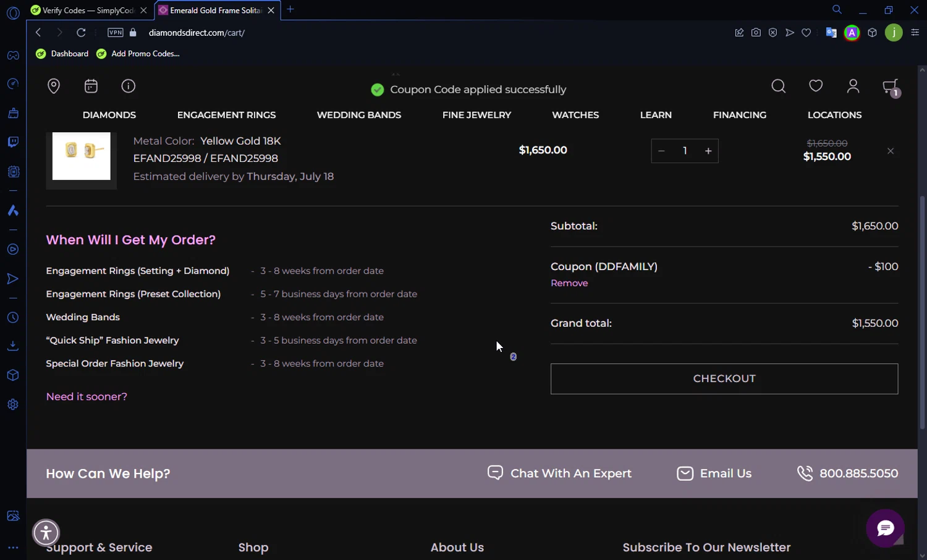Screen dimensions: 927x560
Task: Open wishlist heart icon in site header
Action: [x=816, y=86]
